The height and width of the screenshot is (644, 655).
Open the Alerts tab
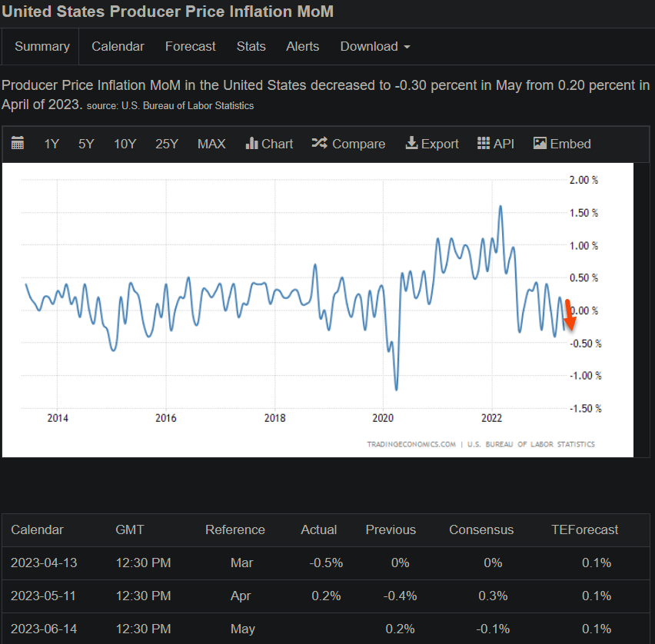click(303, 46)
